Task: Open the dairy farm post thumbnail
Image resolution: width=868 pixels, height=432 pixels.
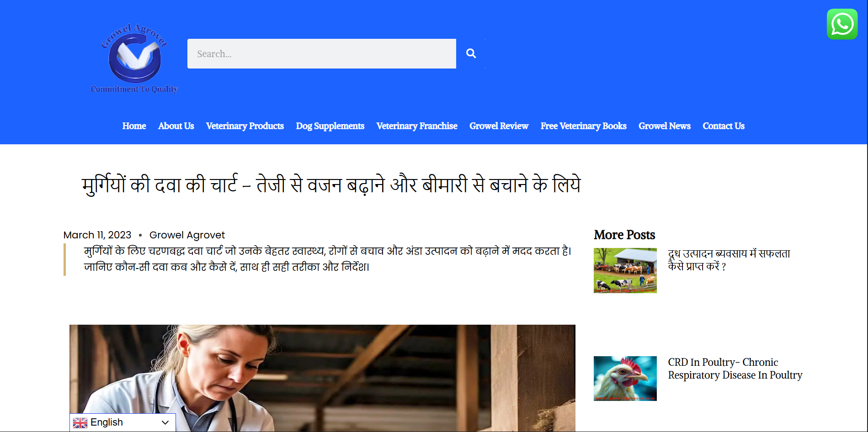Action: (x=625, y=270)
